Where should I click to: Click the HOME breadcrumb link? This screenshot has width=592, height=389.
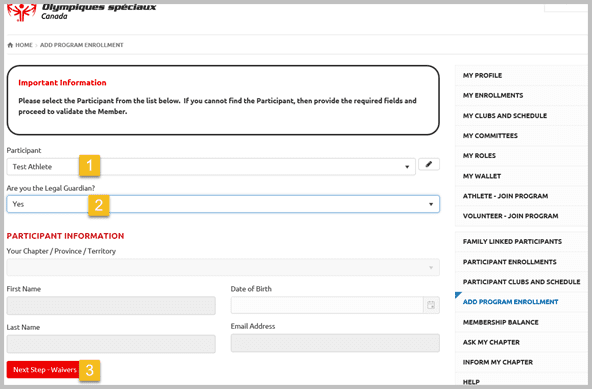click(x=24, y=45)
